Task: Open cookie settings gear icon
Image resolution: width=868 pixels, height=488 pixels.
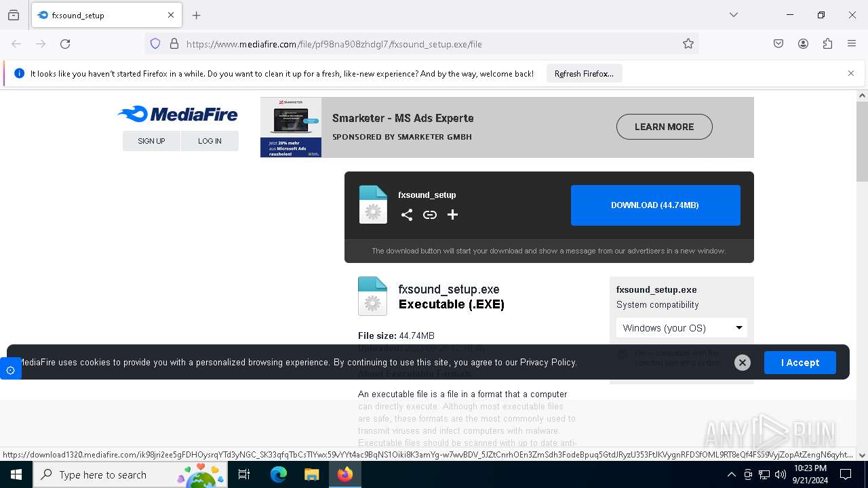Action: 10,370
